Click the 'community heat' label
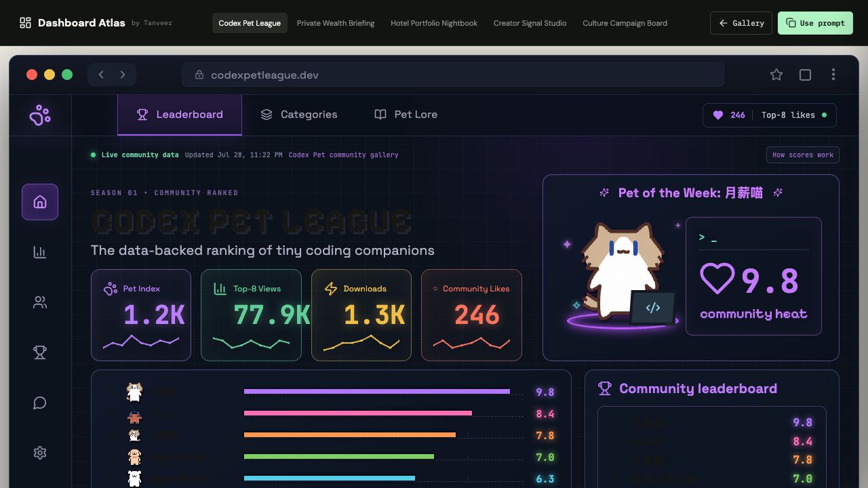 tap(753, 314)
